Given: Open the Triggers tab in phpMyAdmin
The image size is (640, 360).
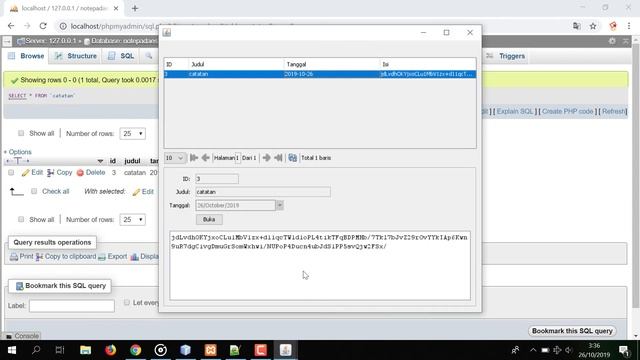Looking at the screenshot, I should (x=505, y=56).
